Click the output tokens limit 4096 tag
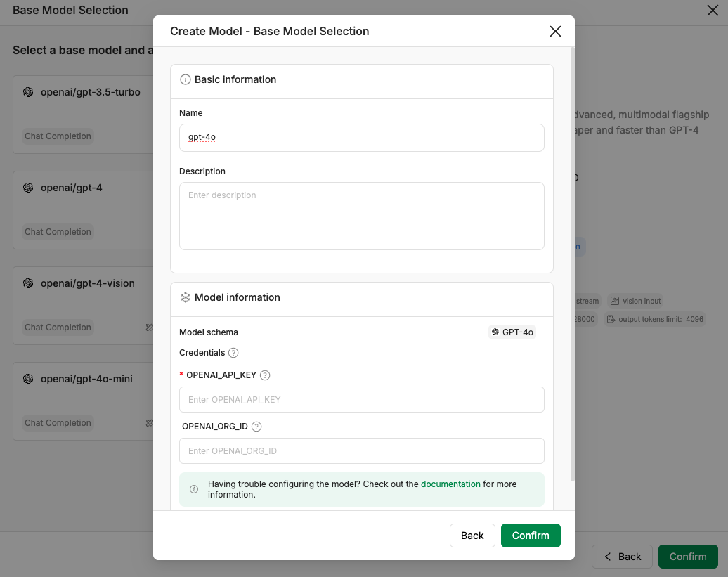This screenshot has height=577, width=728. pos(655,319)
